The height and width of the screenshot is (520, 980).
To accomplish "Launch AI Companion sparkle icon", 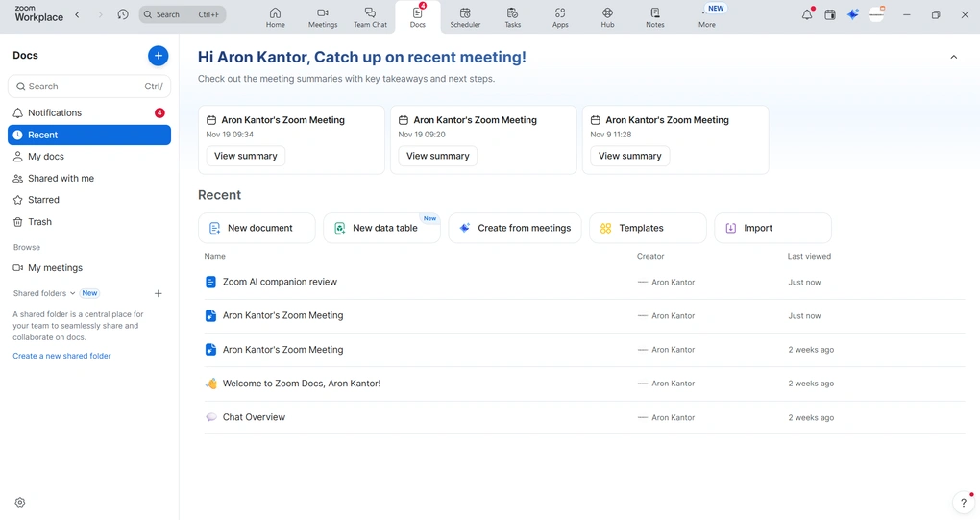I will 852,14.
